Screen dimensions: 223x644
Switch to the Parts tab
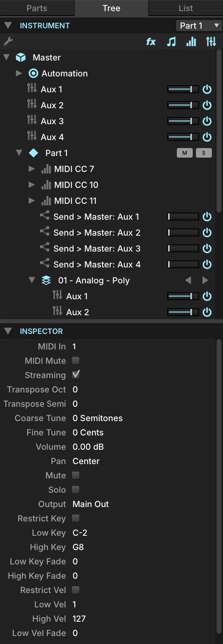[x=37, y=8]
